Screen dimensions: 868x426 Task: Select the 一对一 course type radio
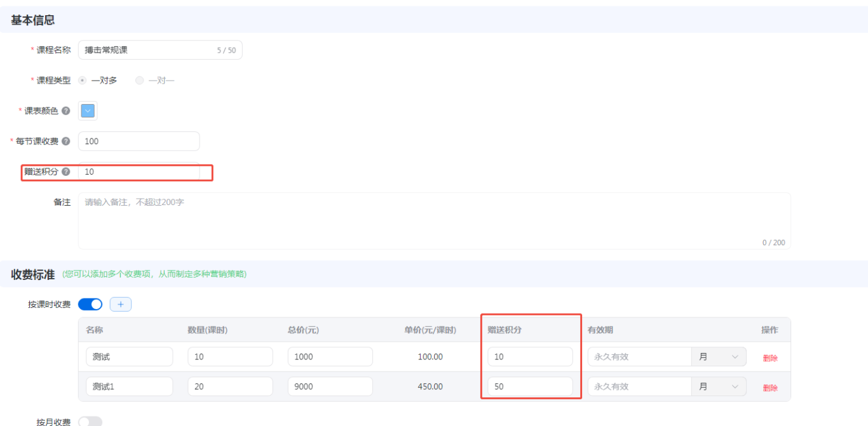(x=140, y=81)
